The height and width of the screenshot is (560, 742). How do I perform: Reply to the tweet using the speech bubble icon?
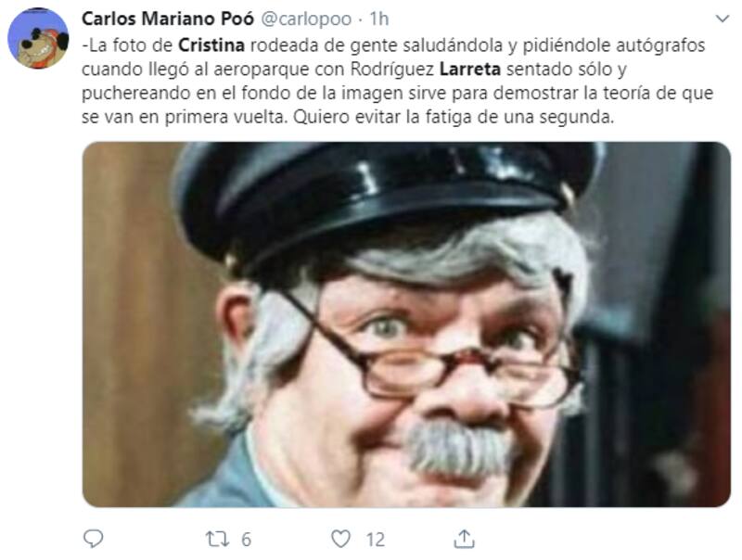click(94, 539)
